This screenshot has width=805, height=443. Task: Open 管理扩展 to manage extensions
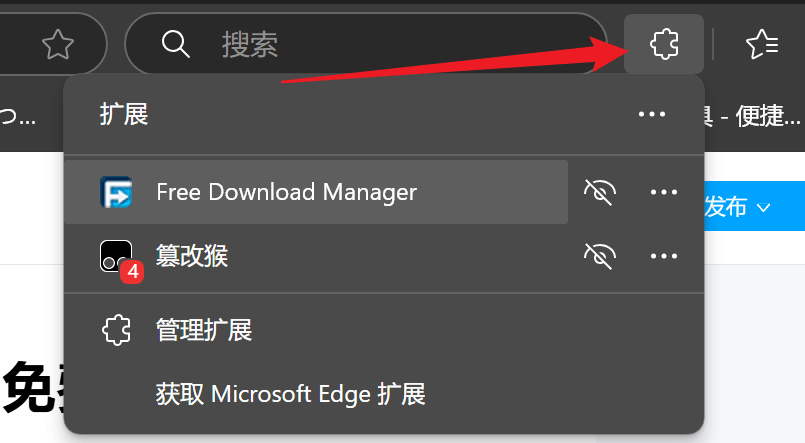click(x=204, y=329)
